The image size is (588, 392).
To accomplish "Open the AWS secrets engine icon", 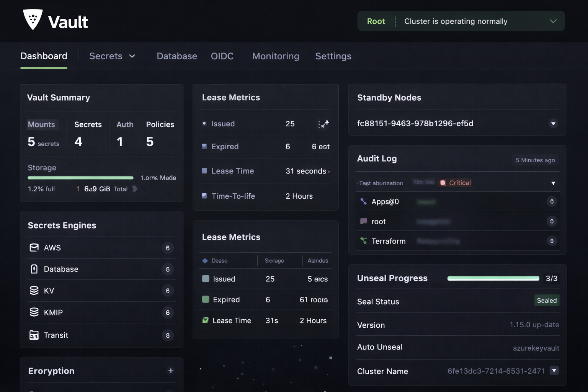I will point(34,248).
